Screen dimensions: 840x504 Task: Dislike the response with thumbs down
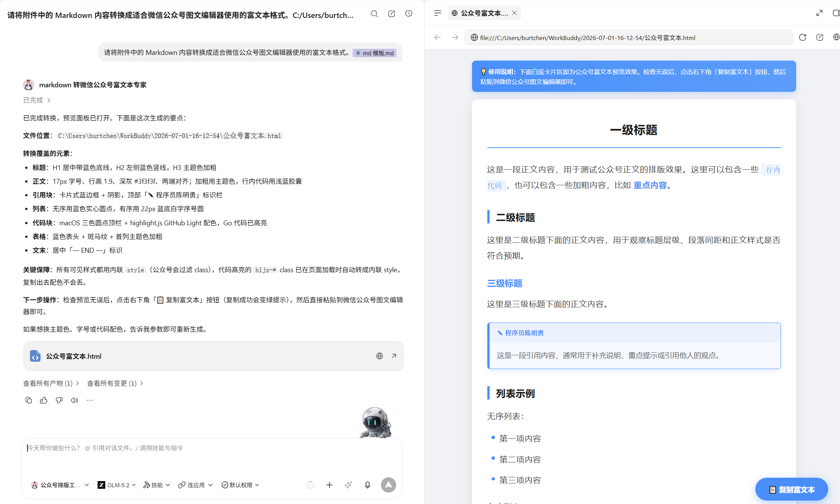coord(59,400)
